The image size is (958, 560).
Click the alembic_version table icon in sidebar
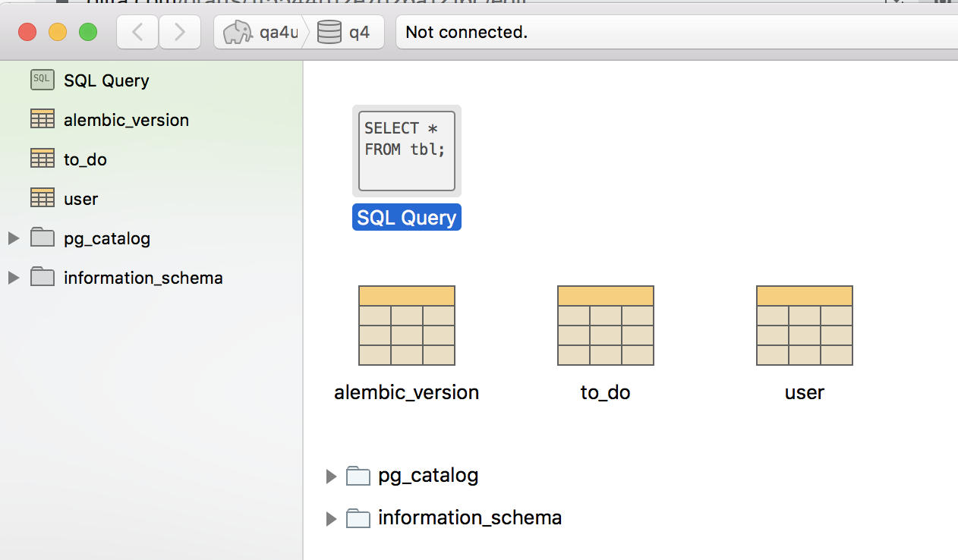click(x=42, y=119)
